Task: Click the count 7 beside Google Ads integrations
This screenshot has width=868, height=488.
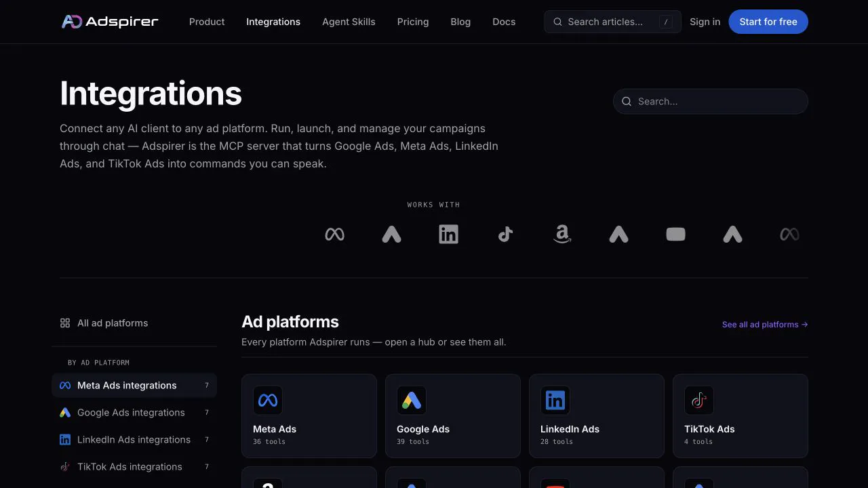Action: pos(207,413)
